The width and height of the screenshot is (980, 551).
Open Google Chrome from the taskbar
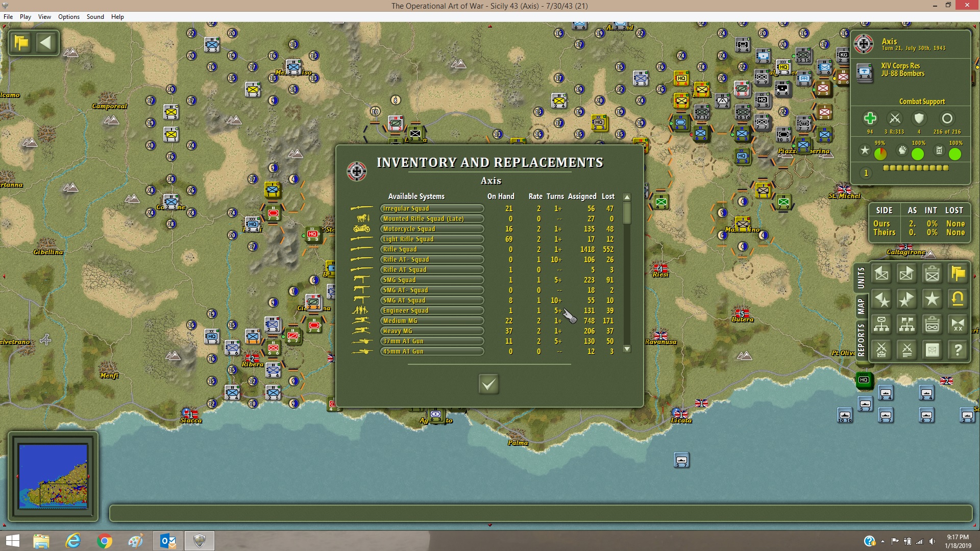tap(104, 541)
